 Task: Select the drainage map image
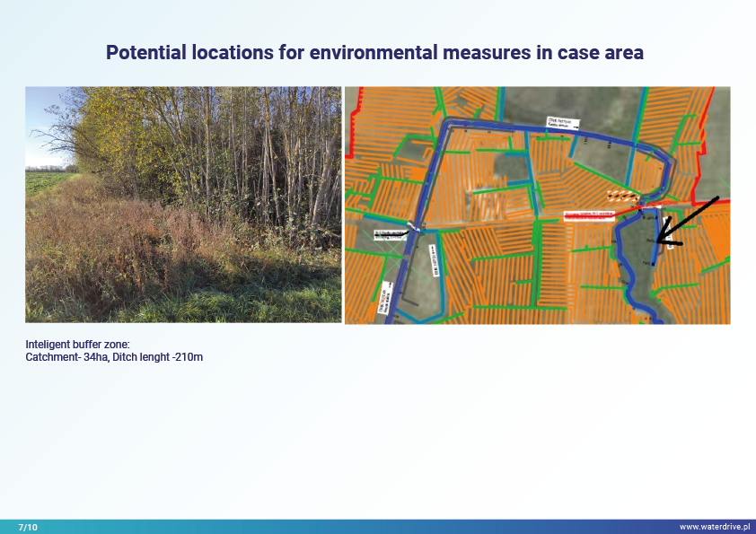click(537, 205)
